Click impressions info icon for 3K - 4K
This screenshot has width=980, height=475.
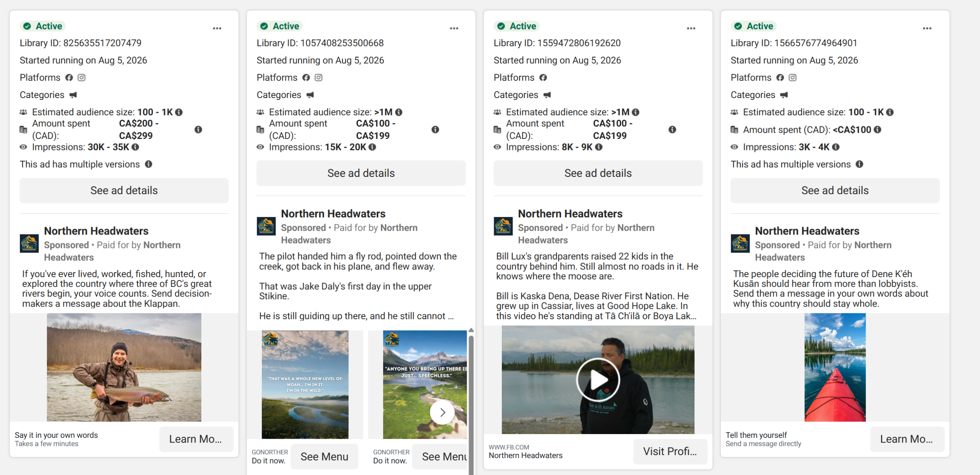coord(836,147)
